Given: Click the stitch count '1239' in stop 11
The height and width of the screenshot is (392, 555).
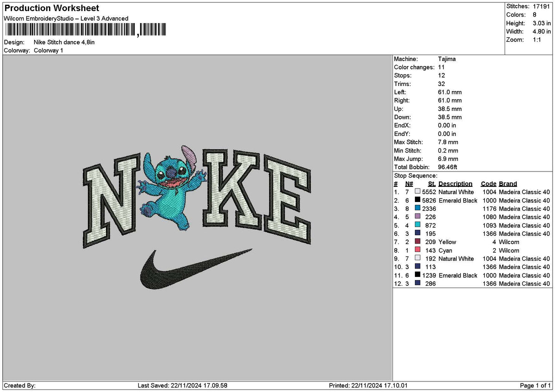Looking at the screenshot, I should point(429,276).
